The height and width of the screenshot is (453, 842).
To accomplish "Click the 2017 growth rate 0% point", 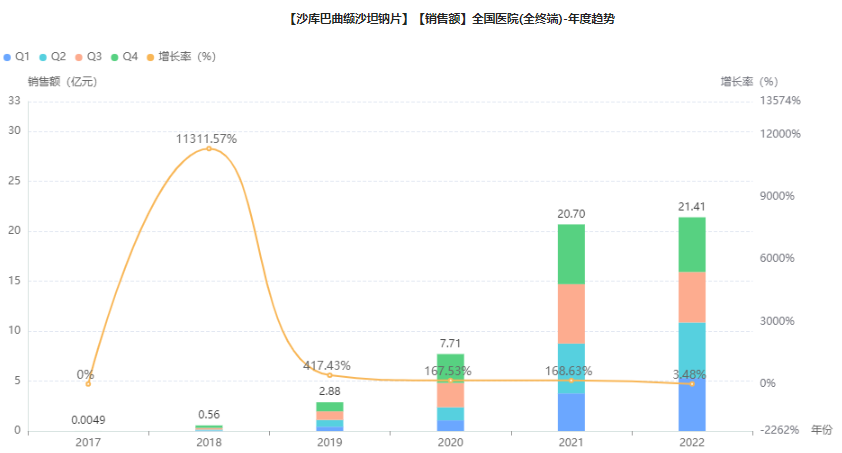I will 88,384.
